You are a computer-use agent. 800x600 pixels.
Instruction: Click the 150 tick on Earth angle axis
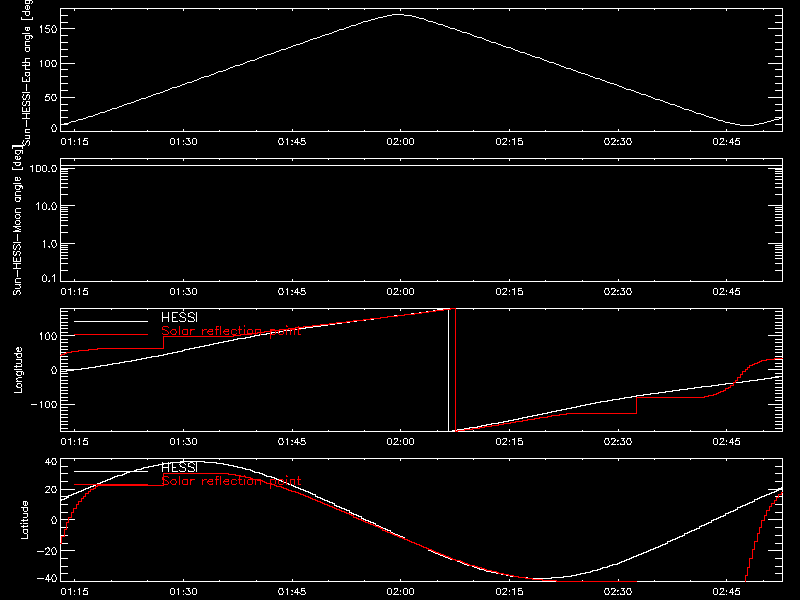(47, 29)
